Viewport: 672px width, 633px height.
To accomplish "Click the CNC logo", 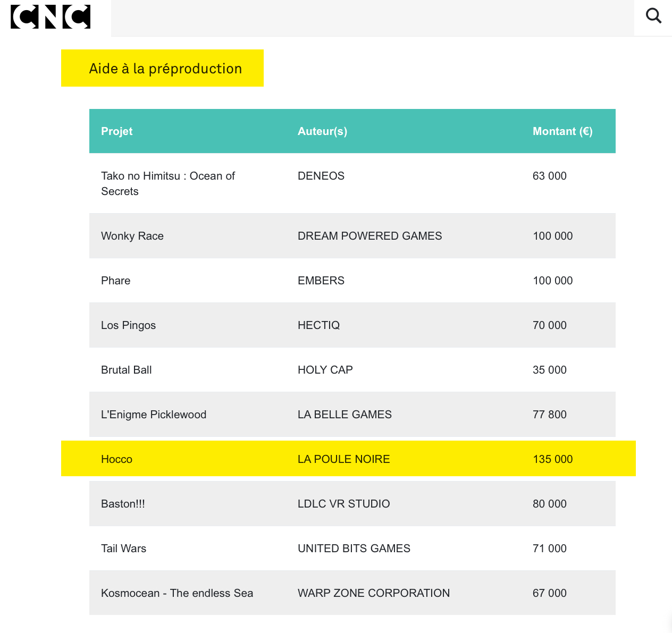I will pyautogui.click(x=51, y=17).
